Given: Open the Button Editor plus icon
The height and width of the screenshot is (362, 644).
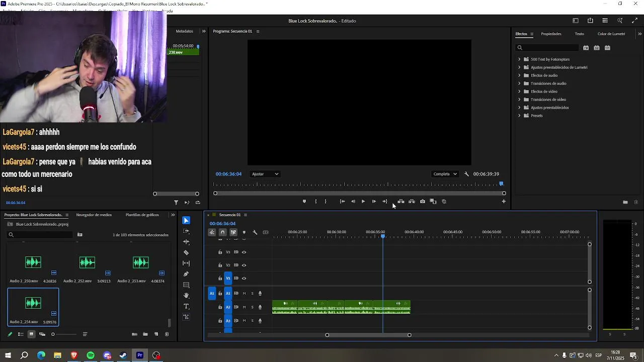Looking at the screenshot, I should tap(504, 202).
